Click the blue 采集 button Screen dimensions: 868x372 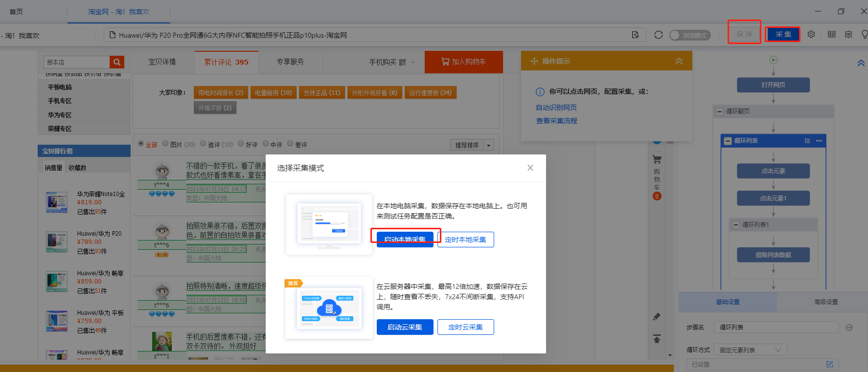pos(783,34)
